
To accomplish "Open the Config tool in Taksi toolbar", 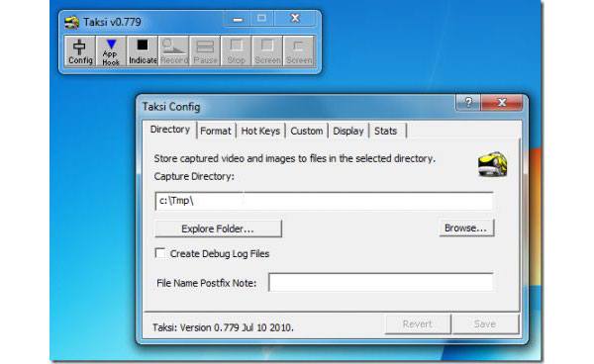I will tap(80, 51).
